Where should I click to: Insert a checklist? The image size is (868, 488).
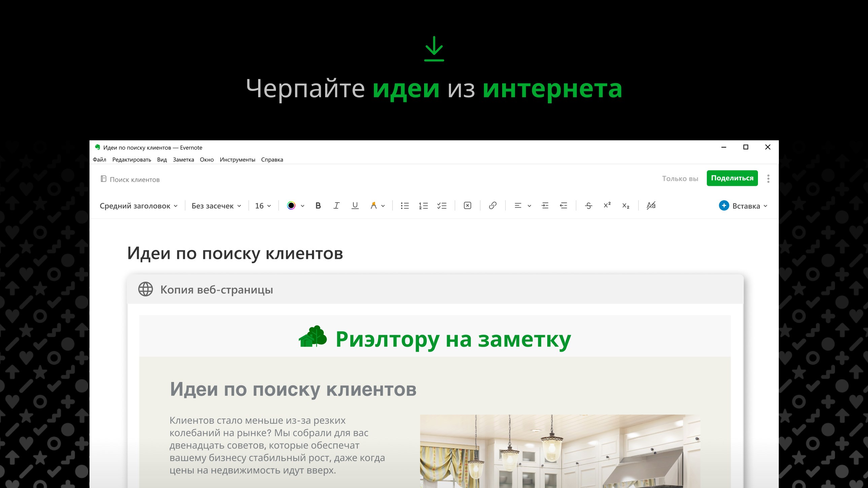442,206
